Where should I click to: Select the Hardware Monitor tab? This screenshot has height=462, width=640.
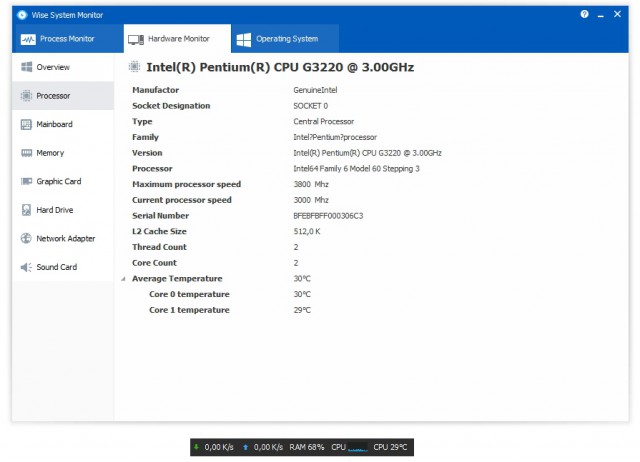pyautogui.click(x=177, y=39)
